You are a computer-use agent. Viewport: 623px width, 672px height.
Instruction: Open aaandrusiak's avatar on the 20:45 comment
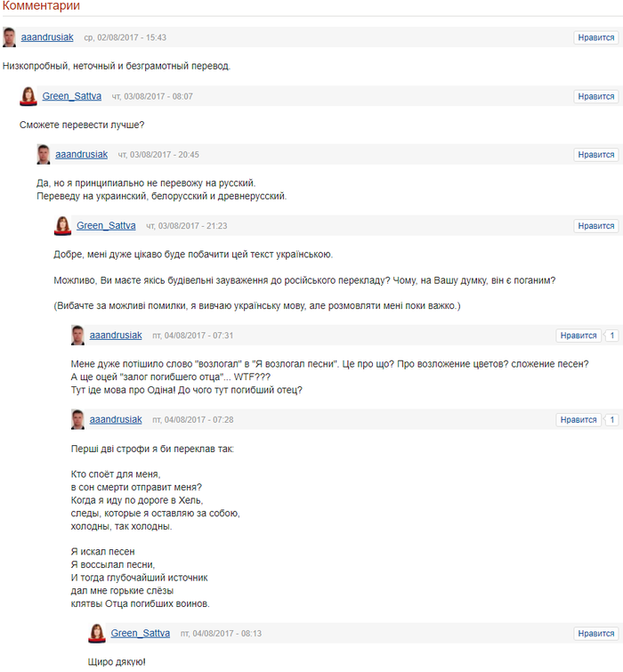point(44,155)
